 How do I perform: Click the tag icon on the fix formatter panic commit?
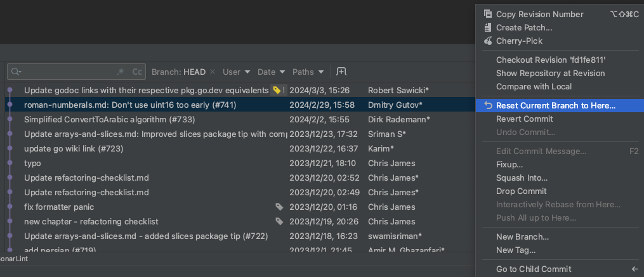click(279, 207)
